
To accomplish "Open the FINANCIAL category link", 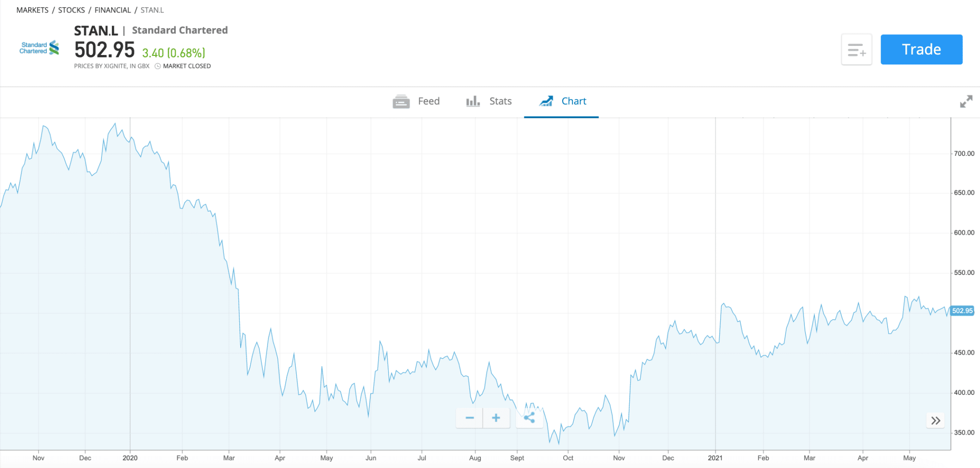I will pyautogui.click(x=113, y=10).
